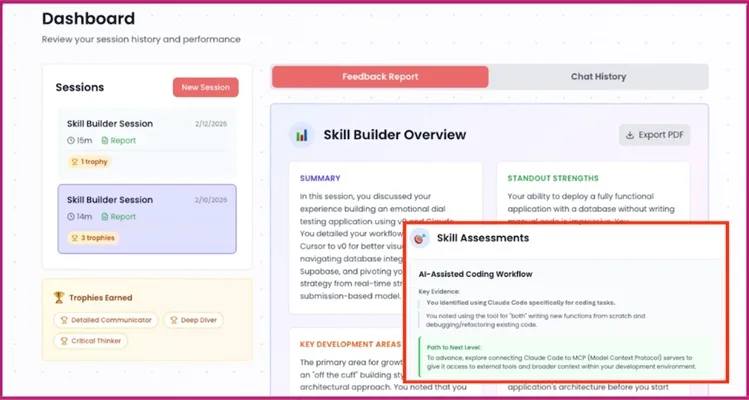
Task: Click the trophy icon in Deep Diver badge
Action: coord(172,320)
